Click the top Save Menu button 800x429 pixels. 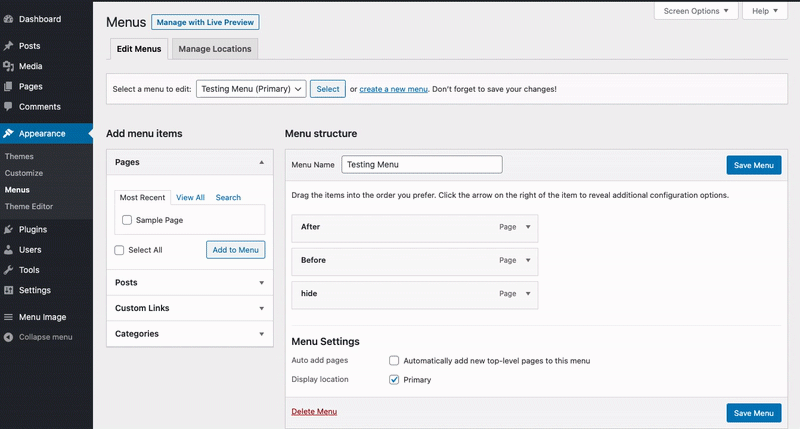754,165
